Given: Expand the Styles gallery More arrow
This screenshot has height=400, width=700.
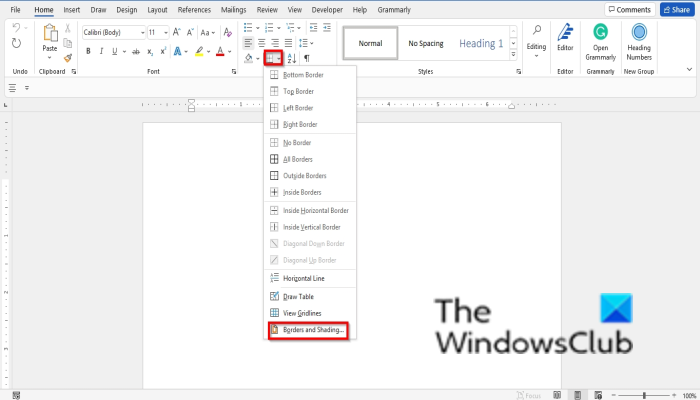Looking at the screenshot, I should [x=513, y=54].
